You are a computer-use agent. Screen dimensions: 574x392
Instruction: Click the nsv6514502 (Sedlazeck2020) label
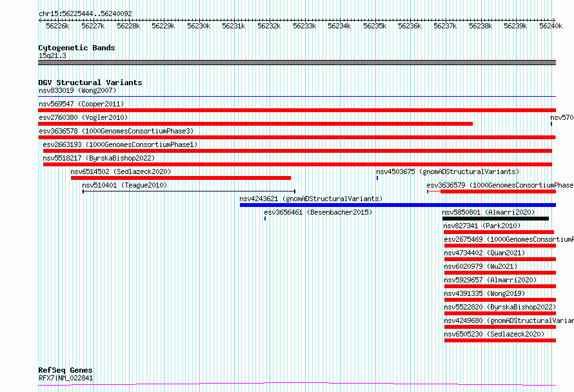[x=121, y=171]
